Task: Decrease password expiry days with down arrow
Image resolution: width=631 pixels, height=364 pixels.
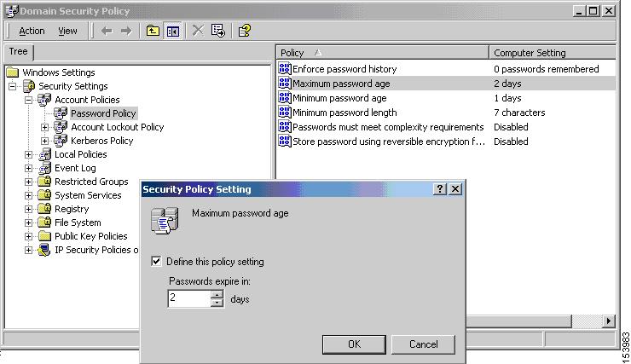Action: point(217,303)
